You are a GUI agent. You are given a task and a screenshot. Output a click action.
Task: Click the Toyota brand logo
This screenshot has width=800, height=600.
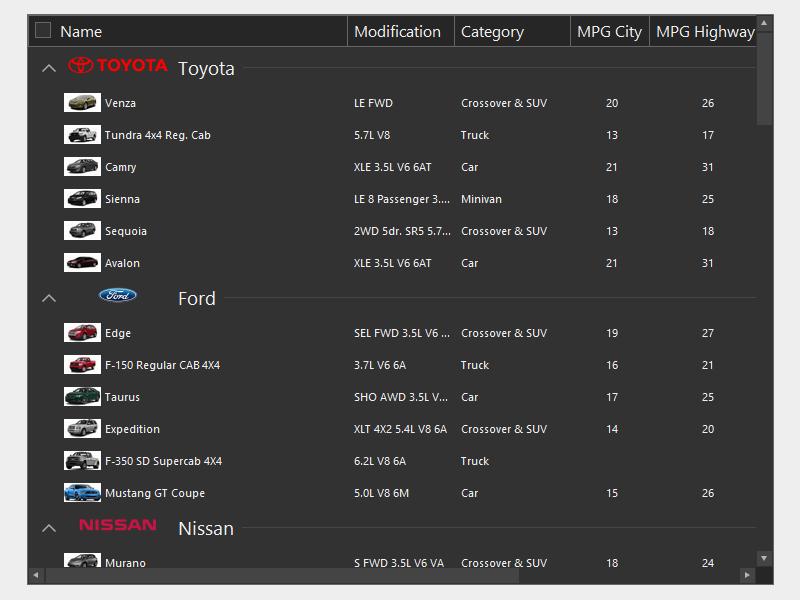(x=118, y=66)
